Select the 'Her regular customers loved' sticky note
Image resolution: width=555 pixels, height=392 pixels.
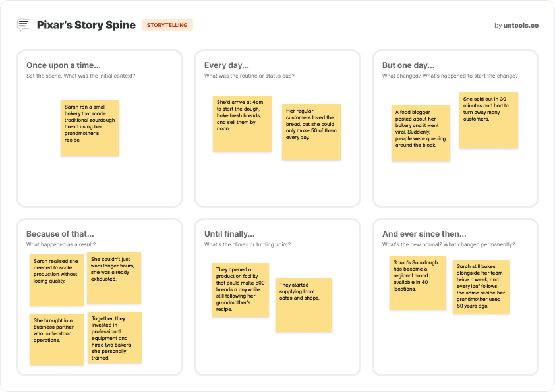(311, 132)
